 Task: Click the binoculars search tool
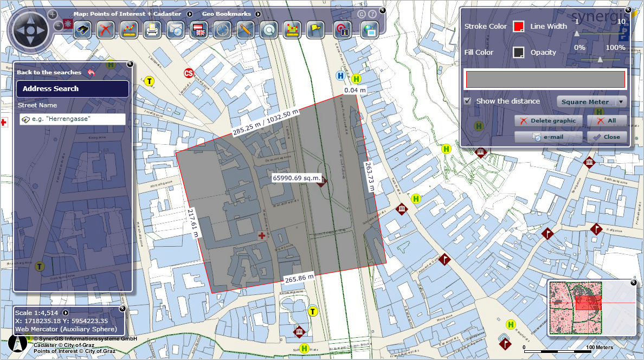tap(82, 30)
